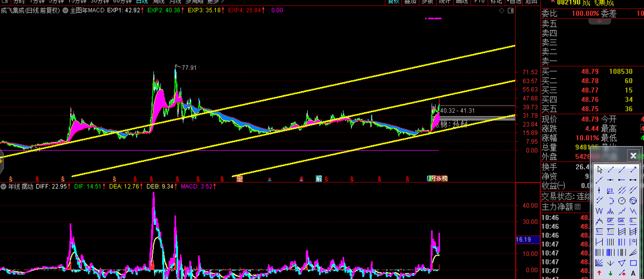Click the 买二 bid price 48.78
This screenshot has width=644, height=279.
[x=590, y=81]
